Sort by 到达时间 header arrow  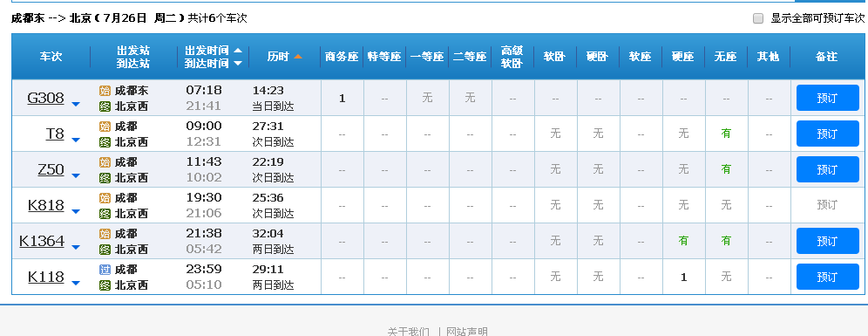(x=238, y=63)
